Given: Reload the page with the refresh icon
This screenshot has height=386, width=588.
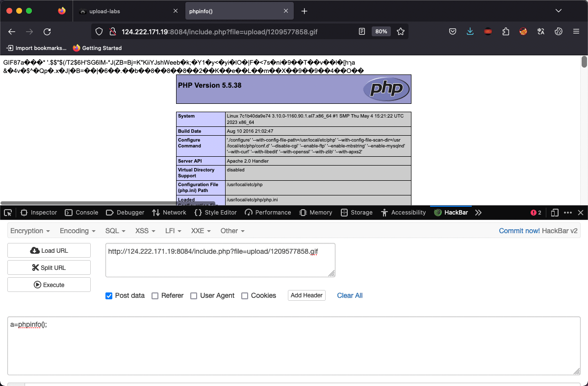Looking at the screenshot, I should 47,32.
